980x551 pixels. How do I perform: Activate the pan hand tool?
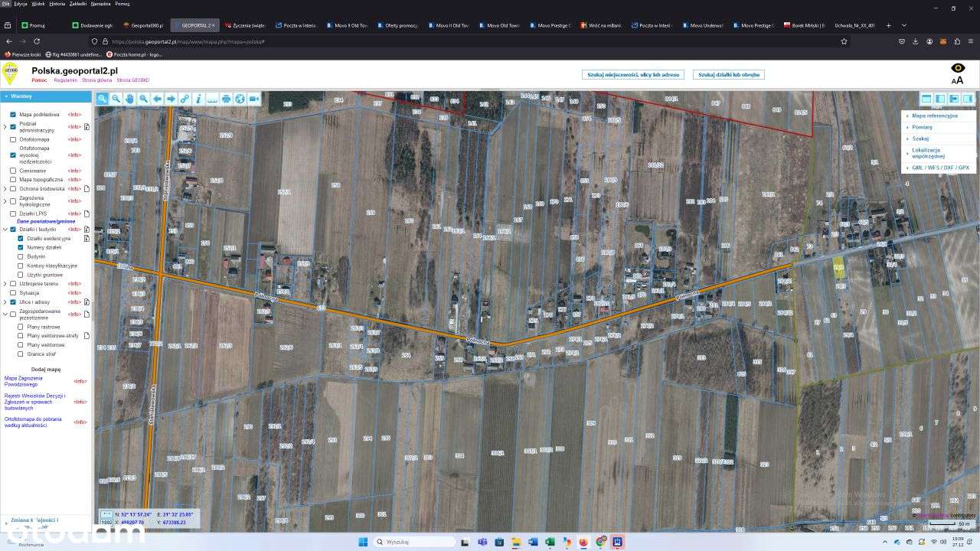pyautogui.click(x=129, y=99)
